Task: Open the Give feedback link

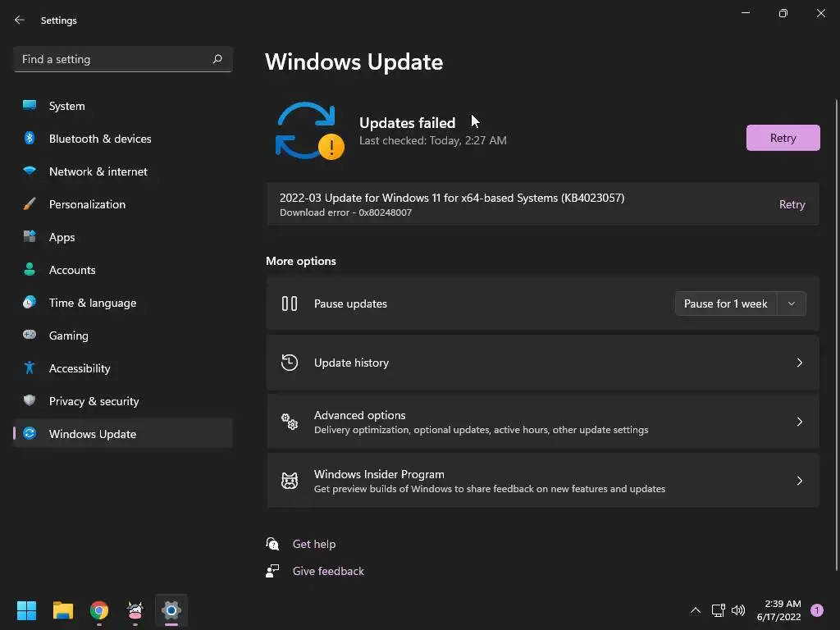Action: (x=328, y=571)
